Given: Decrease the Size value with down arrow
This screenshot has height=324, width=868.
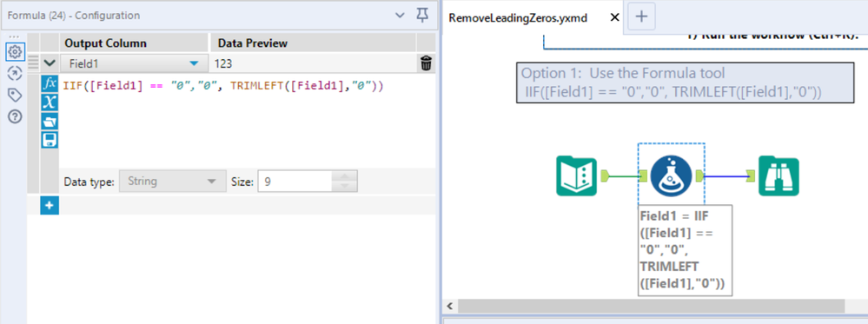Looking at the screenshot, I should [x=344, y=187].
